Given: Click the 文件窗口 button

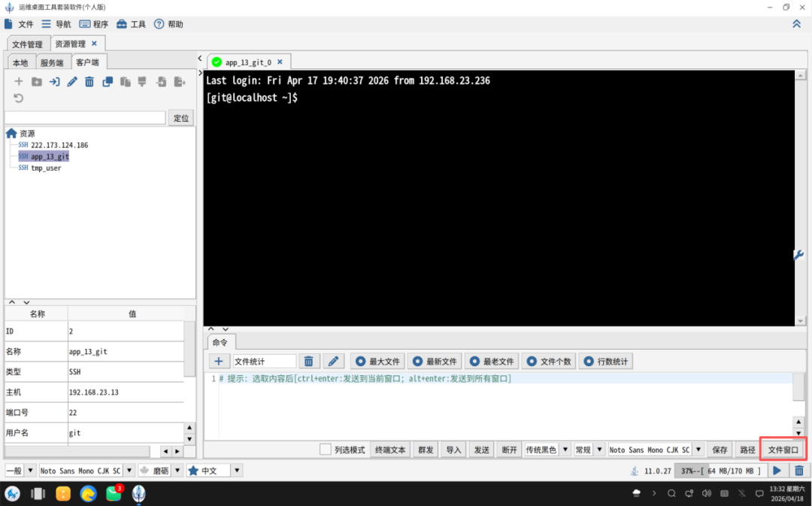Looking at the screenshot, I should (x=783, y=450).
